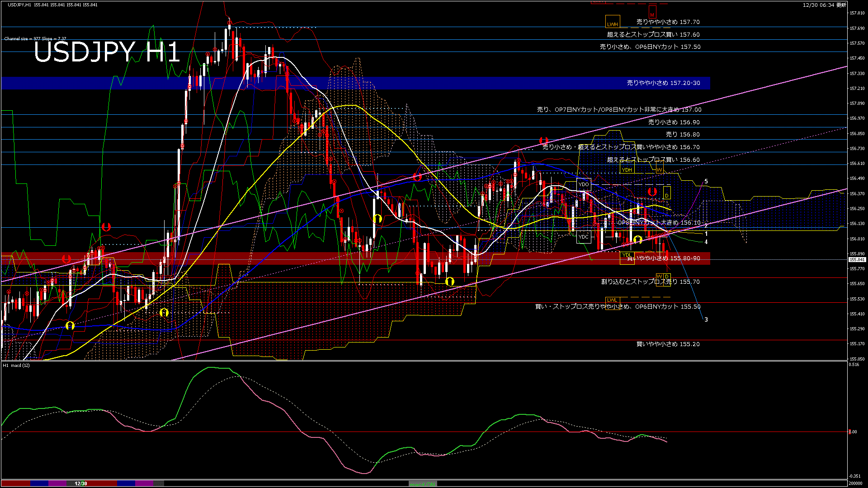Image resolution: width=868 pixels, height=488 pixels.
Task: Select the YDH yesterday-high marker
Action: tap(627, 170)
